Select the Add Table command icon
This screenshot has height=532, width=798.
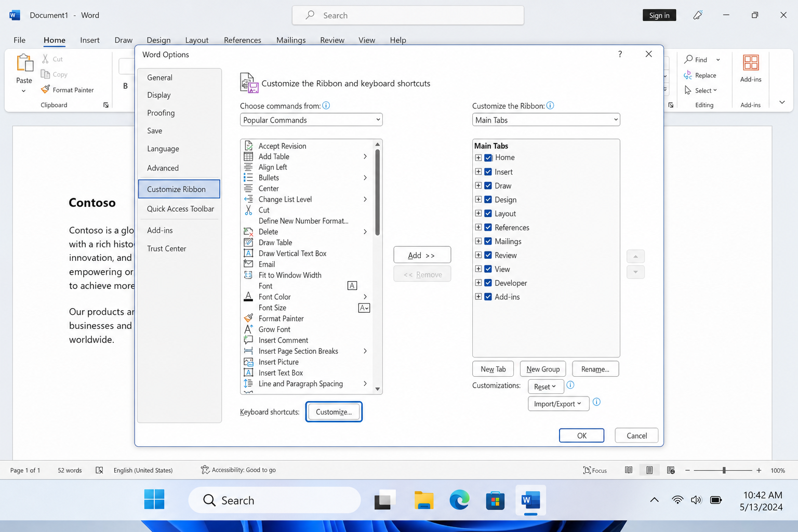click(248, 156)
